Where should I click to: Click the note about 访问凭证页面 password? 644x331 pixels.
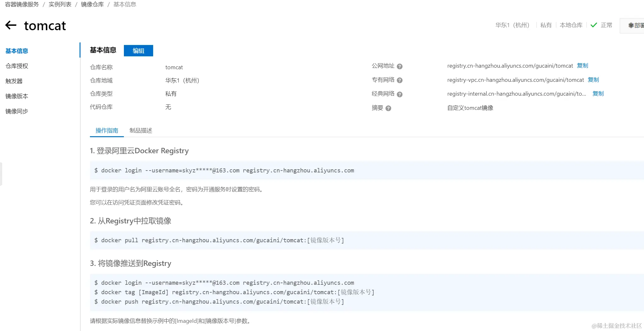click(x=137, y=203)
